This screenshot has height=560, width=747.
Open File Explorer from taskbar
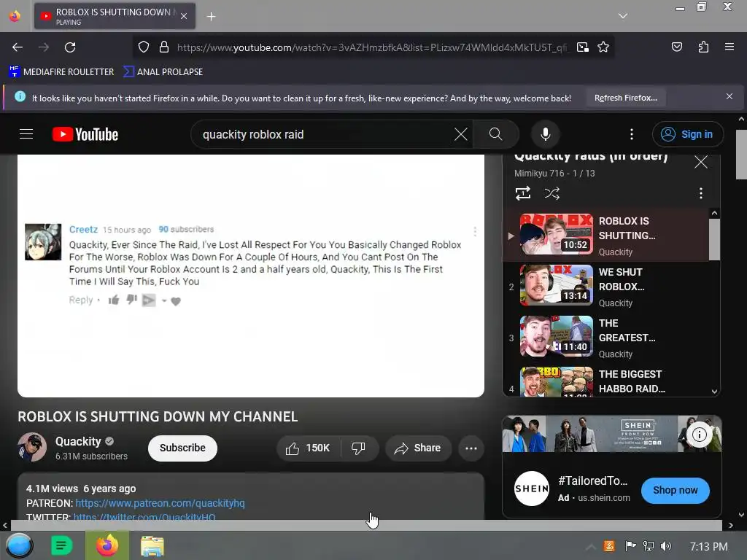152,546
